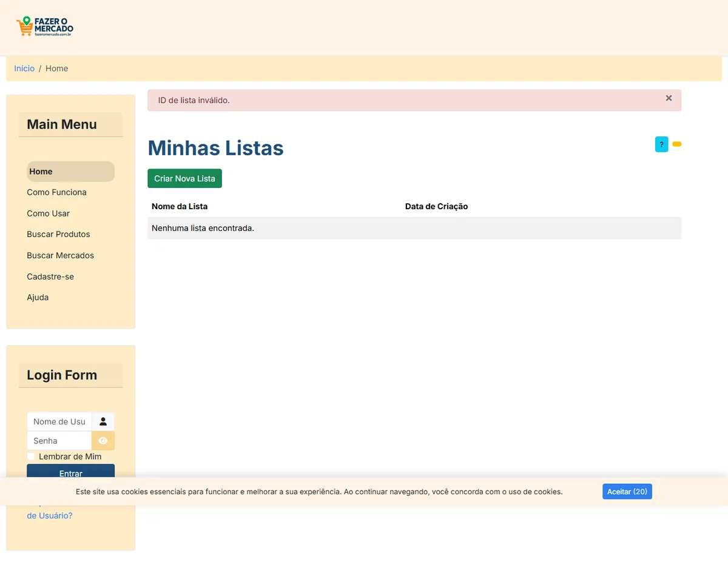Toggle password visibility with the eye icon

(x=103, y=441)
